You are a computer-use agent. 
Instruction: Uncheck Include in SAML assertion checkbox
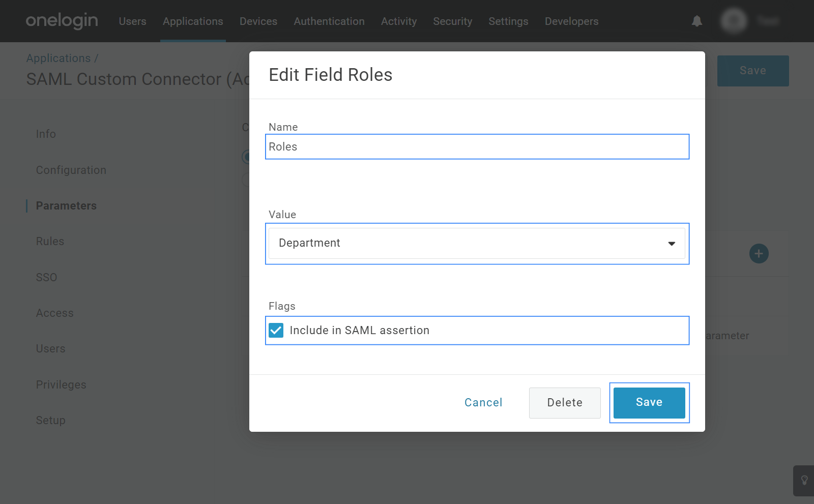point(276,331)
